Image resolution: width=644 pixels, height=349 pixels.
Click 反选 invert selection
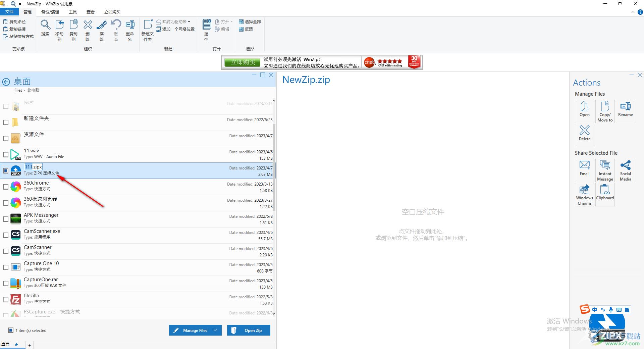click(x=246, y=29)
